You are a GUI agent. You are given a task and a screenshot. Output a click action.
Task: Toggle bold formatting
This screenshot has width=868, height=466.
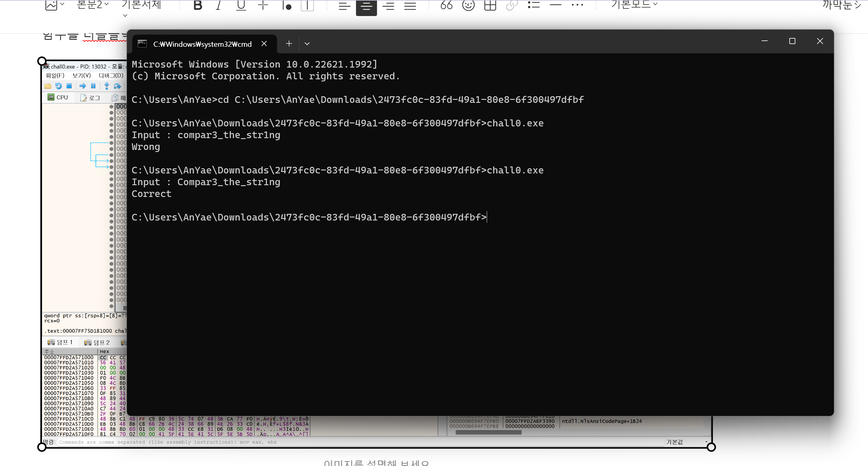[x=198, y=5]
